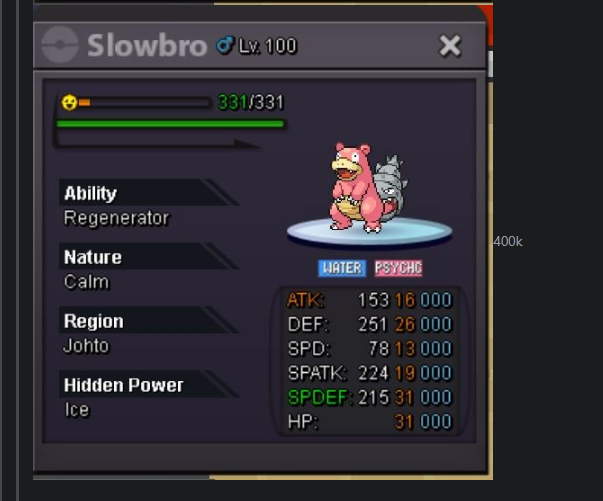Click the green HP bar
The height and width of the screenshot is (501, 603).
[x=171, y=124]
